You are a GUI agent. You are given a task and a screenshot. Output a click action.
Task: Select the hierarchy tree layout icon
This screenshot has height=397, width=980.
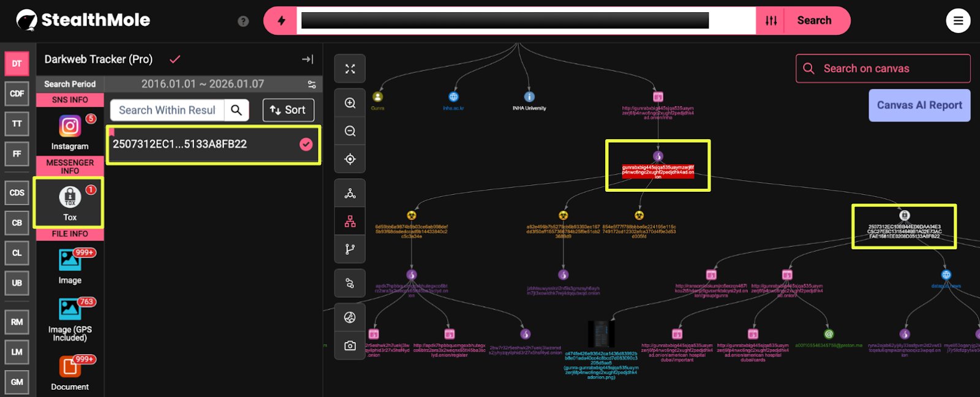coord(350,222)
